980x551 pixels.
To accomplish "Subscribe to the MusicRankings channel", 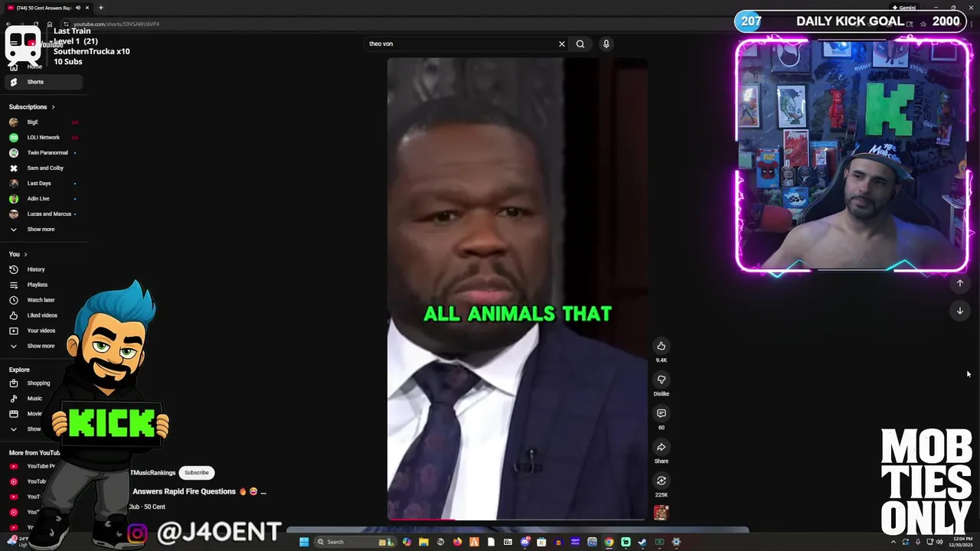I will (197, 473).
